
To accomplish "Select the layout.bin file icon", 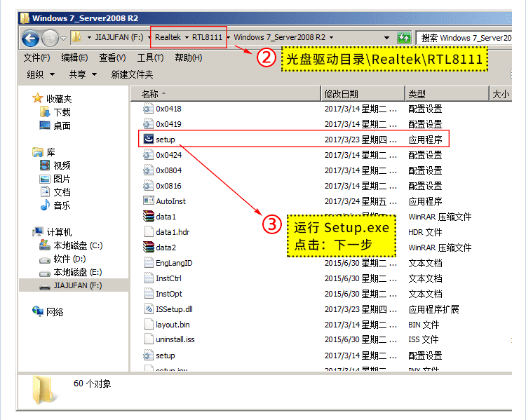I will [148, 324].
